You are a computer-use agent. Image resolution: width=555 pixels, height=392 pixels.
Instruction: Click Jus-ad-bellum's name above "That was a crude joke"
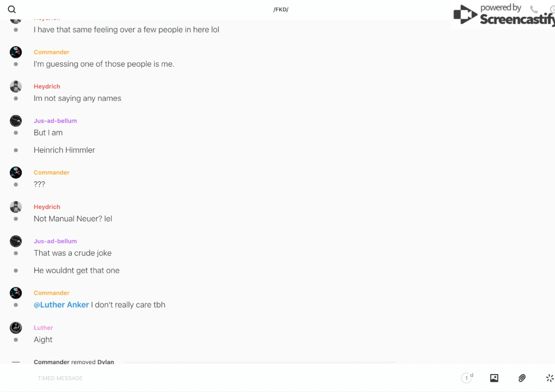click(55, 241)
